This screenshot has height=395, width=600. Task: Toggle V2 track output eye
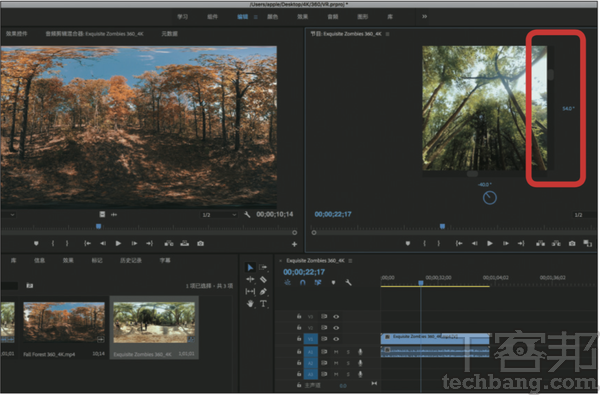tap(336, 328)
